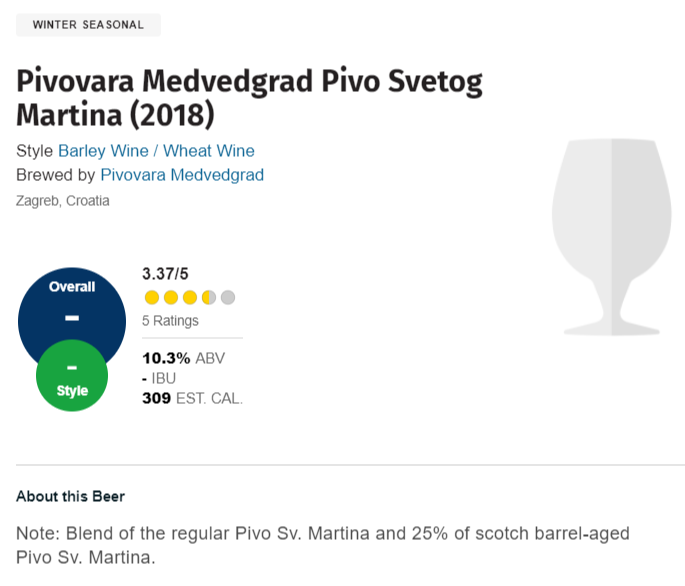Click the green Style score circle
Image resolution: width=685 pixels, height=586 pixels.
[72, 376]
